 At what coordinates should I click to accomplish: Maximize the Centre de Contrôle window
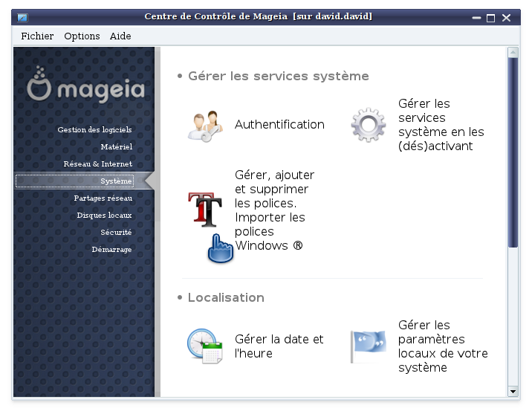pos(490,18)
